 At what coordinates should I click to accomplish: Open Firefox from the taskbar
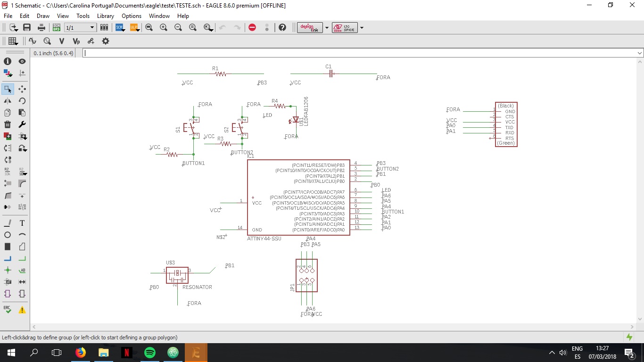(81, 352)
